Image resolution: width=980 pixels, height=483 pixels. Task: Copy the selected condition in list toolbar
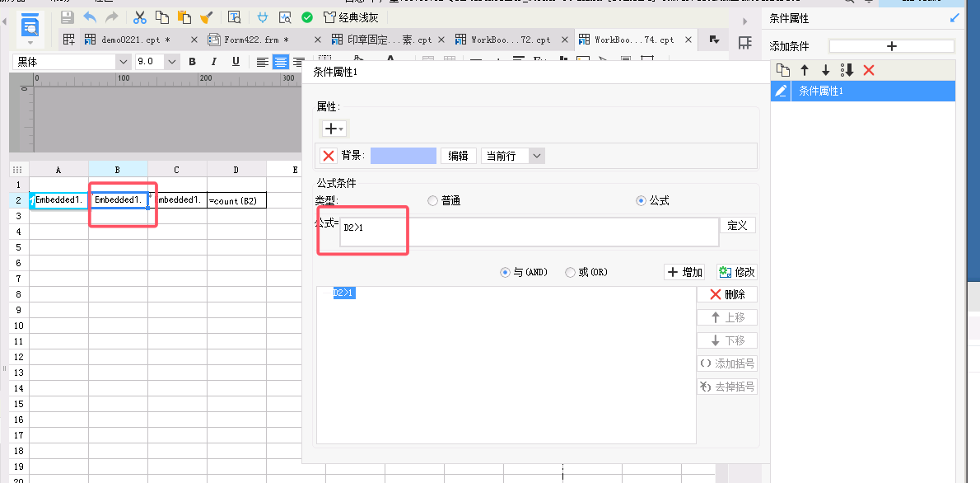coord(782,70)
